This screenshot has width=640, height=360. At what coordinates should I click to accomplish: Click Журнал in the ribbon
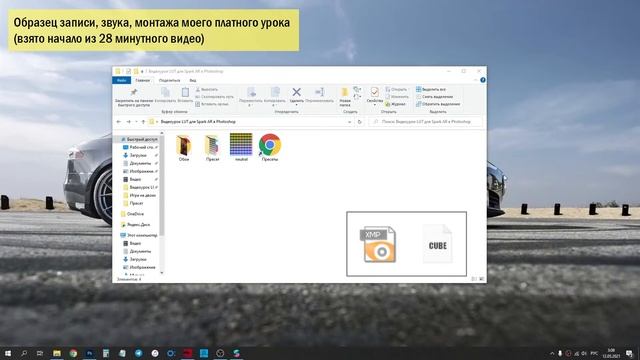tap(396, 104)
